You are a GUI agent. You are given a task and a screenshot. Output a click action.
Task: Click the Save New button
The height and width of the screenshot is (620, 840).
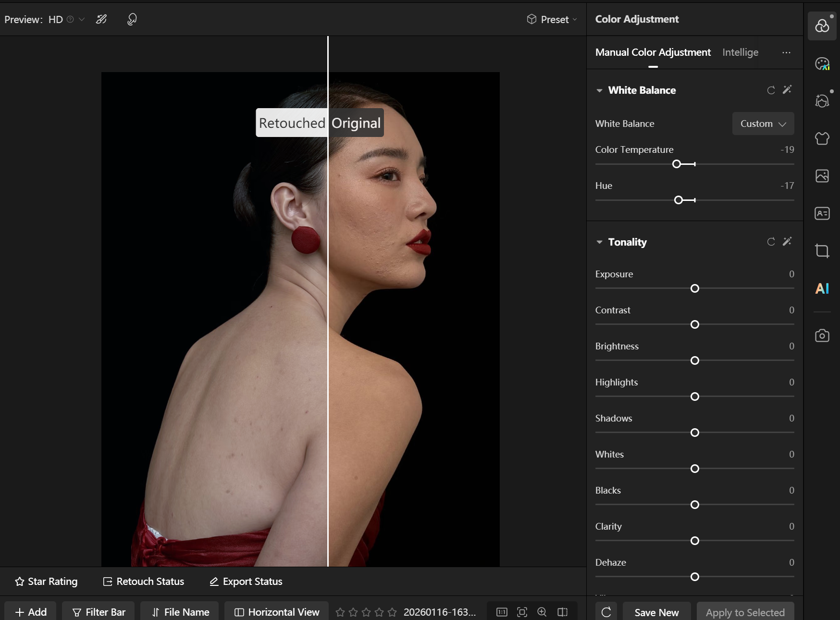click(656, 612)
